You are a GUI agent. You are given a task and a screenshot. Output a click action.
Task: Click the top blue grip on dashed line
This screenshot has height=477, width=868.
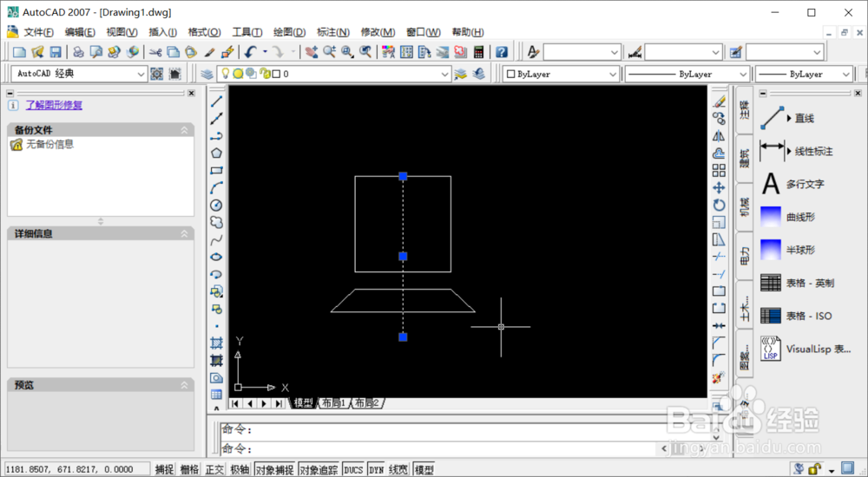[x=403, y=176]
